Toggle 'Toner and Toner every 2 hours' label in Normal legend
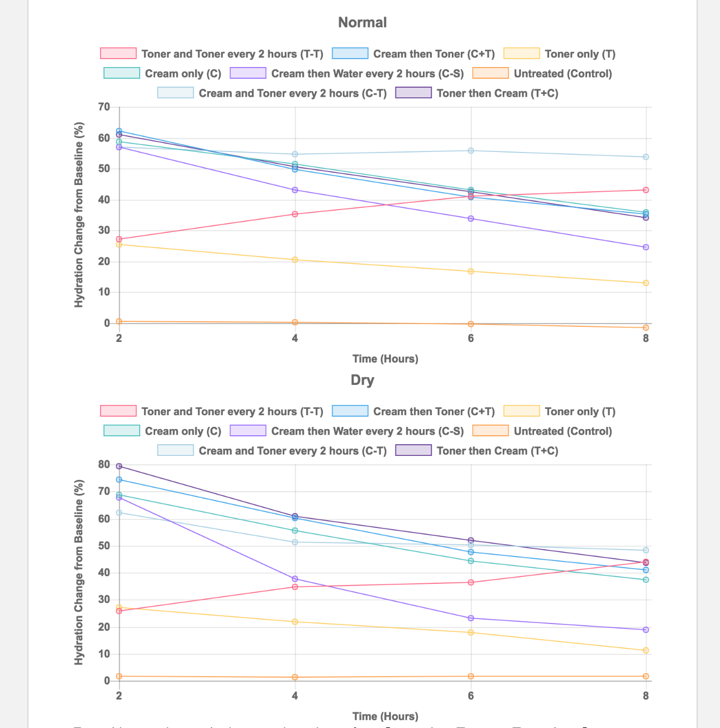Image resolution: width=720 pixels, height=728 pixels. 232,54
